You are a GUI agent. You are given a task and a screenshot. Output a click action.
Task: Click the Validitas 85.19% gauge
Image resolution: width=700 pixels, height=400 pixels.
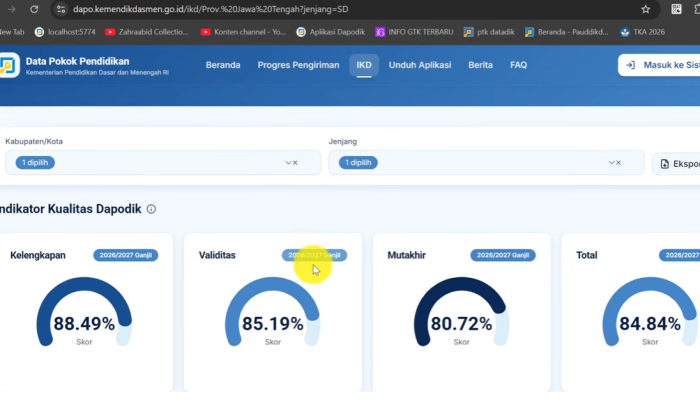coord(273,312)
